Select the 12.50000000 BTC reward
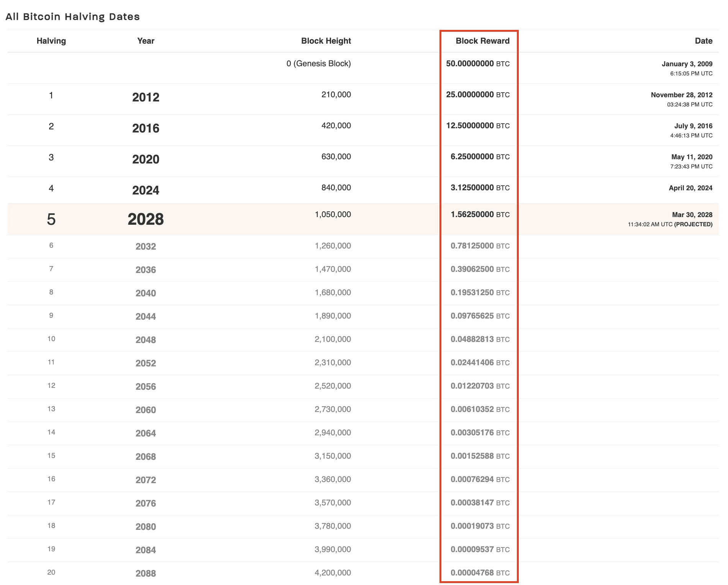The image size is (728, 585). (x=478, y=126)
